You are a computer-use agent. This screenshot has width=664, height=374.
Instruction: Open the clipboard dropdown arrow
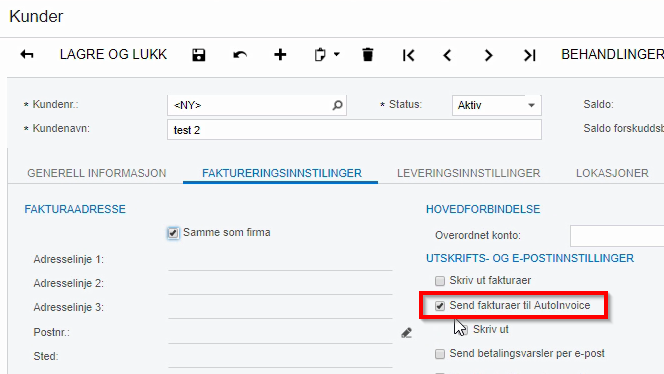(337, 54)
